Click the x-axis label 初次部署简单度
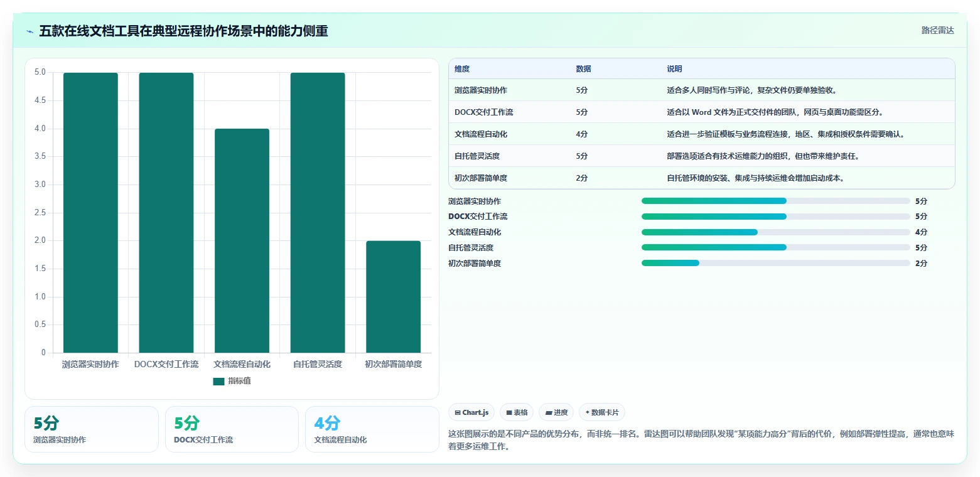 pos(394,364)
